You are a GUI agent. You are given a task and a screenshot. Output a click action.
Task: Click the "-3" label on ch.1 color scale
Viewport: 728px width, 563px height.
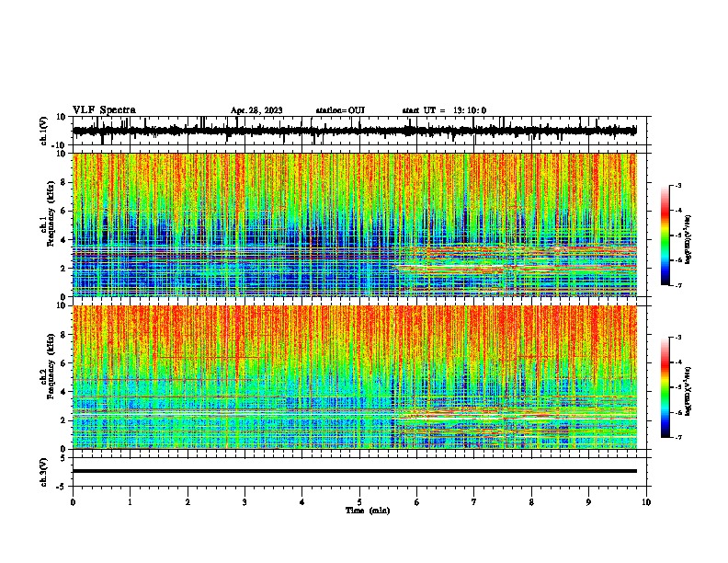[x=678, y=185]
